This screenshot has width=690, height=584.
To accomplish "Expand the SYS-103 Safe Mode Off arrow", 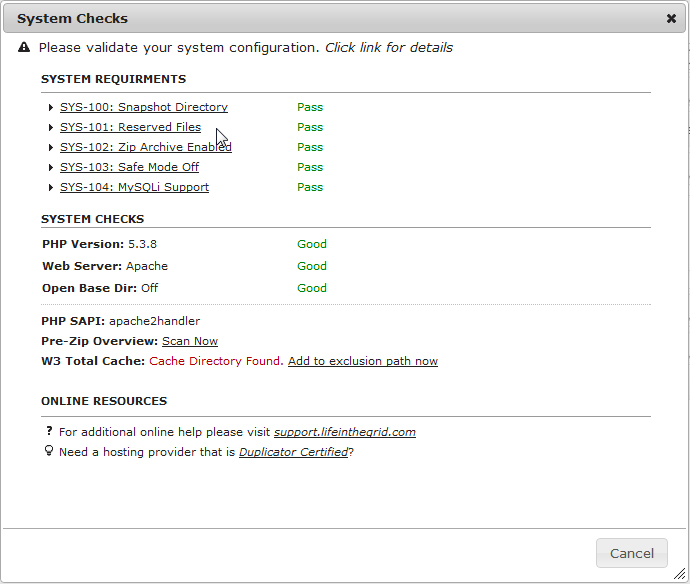I will [x=51, y=168].
